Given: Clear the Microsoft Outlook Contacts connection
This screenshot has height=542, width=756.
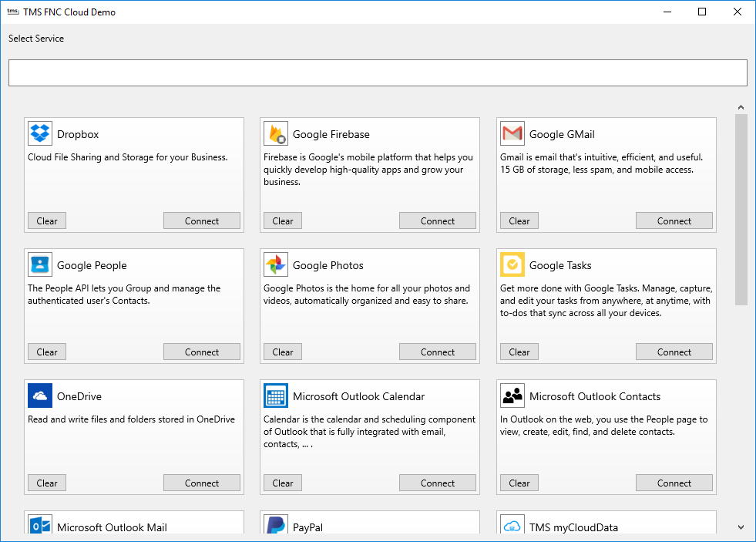Looking at the screenshot, I should tap(519, 483).
